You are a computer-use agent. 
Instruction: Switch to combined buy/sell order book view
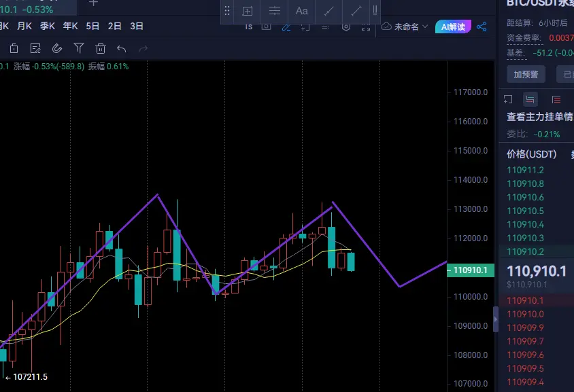(530, 99)
